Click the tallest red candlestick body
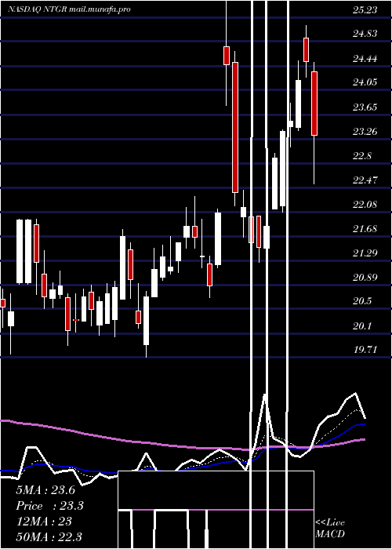Screen dimensions: 392x549 tap(235, 127)
